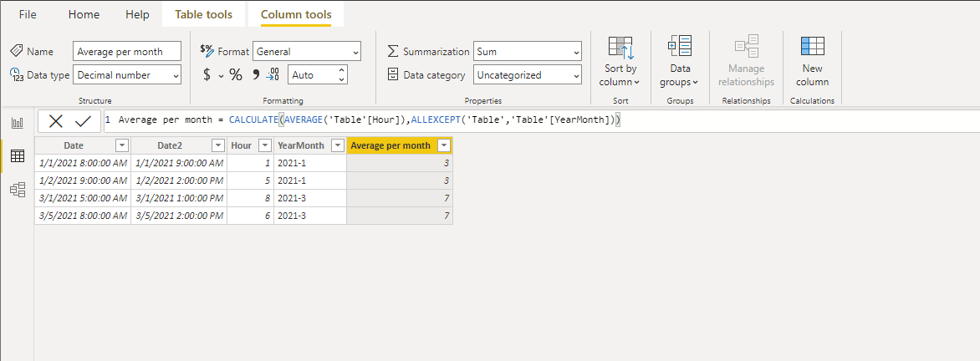The image size is (980, 361).
Task: Open the Hour column filter dropdown
Action: tap(265, 145)
